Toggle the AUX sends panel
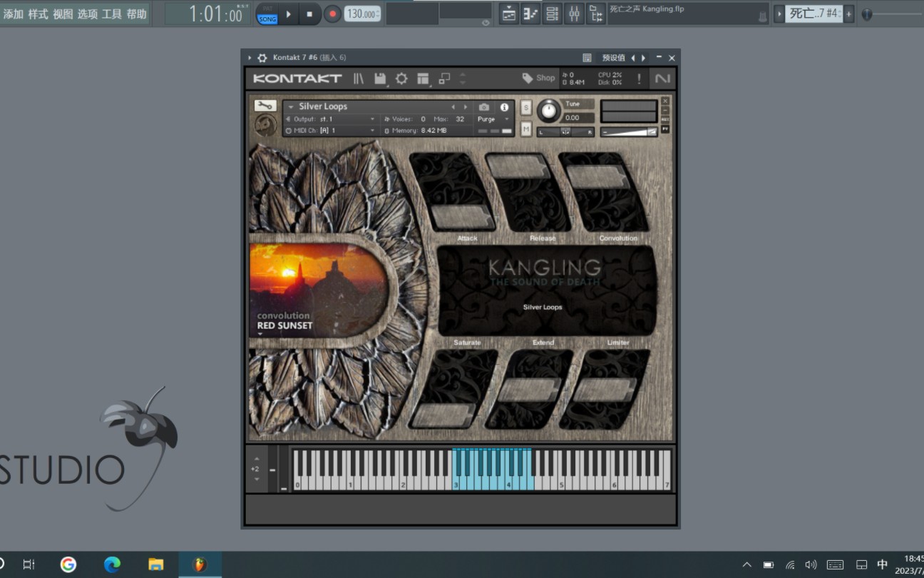Screen dimensions: 924x578 coord(665,119)
